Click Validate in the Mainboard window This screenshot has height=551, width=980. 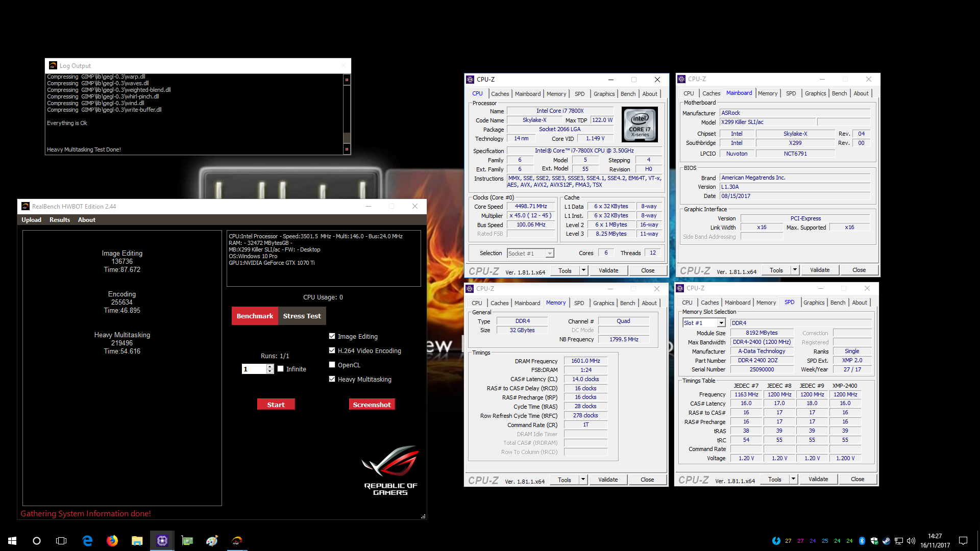(820, 270)
